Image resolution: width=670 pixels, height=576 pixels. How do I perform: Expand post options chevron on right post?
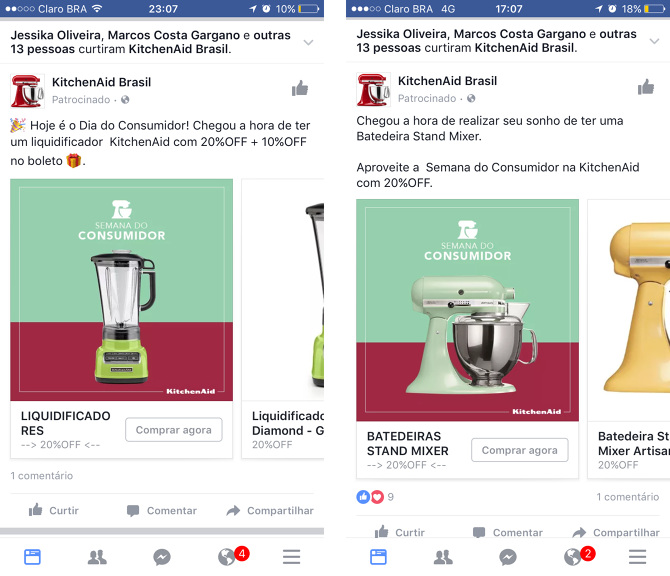click(654, 41)
